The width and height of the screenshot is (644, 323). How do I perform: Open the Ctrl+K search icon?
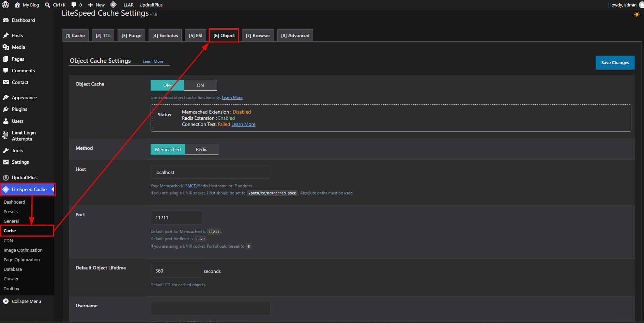click(48, 5)
